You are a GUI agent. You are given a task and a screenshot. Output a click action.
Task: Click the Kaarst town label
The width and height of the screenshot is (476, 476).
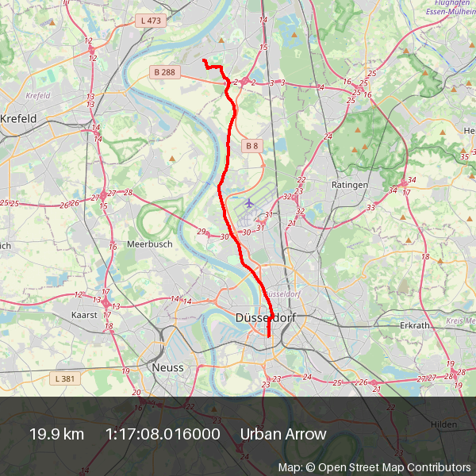pyautogui.click(x=84, y=315)
